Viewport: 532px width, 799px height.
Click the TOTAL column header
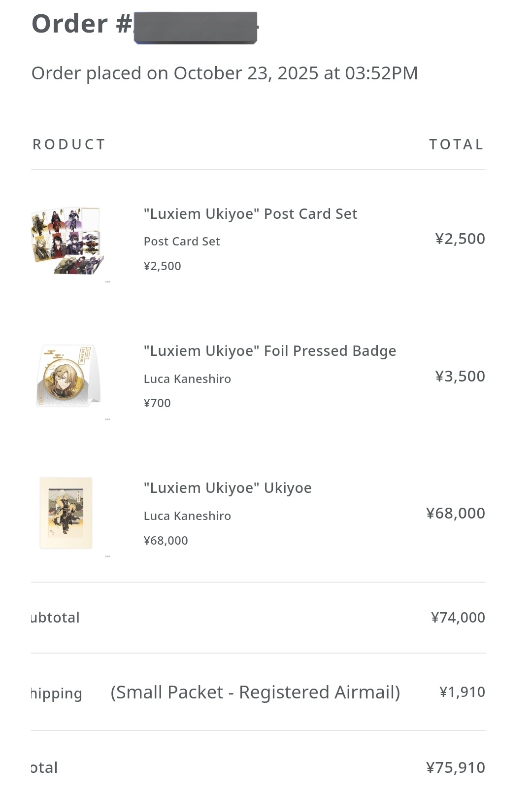pos(456,144)
